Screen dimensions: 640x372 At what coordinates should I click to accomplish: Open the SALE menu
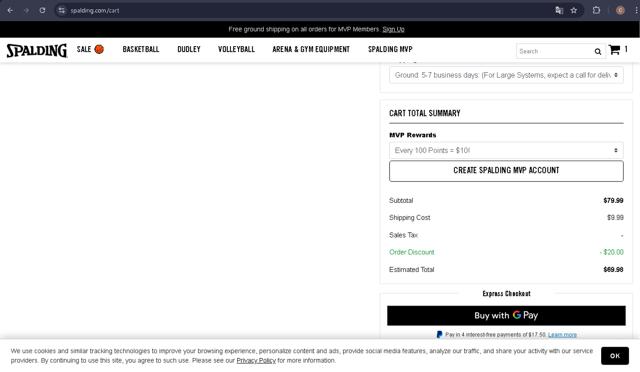pos(84,49)
